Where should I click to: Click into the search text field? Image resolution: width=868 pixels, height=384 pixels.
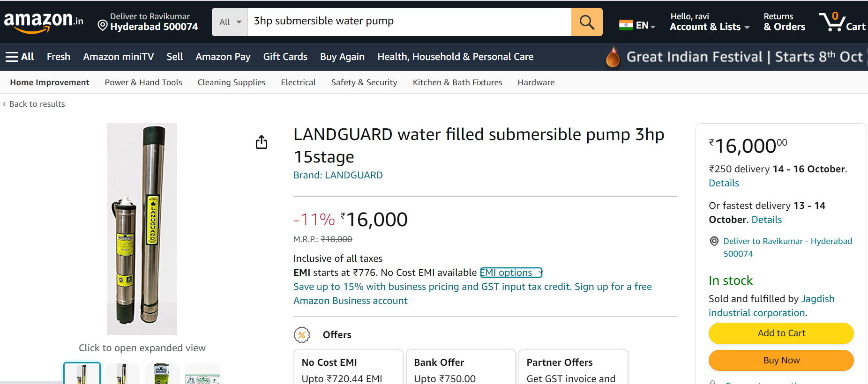[409, 22]
